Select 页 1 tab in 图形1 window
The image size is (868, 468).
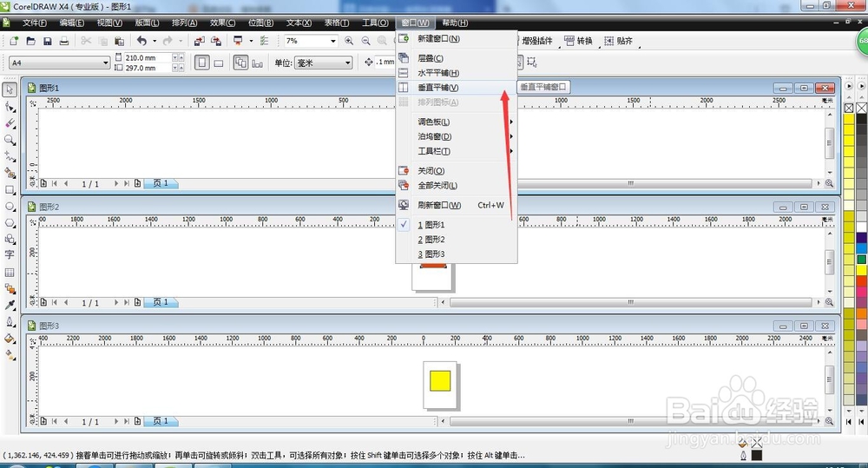click(161, 183)
